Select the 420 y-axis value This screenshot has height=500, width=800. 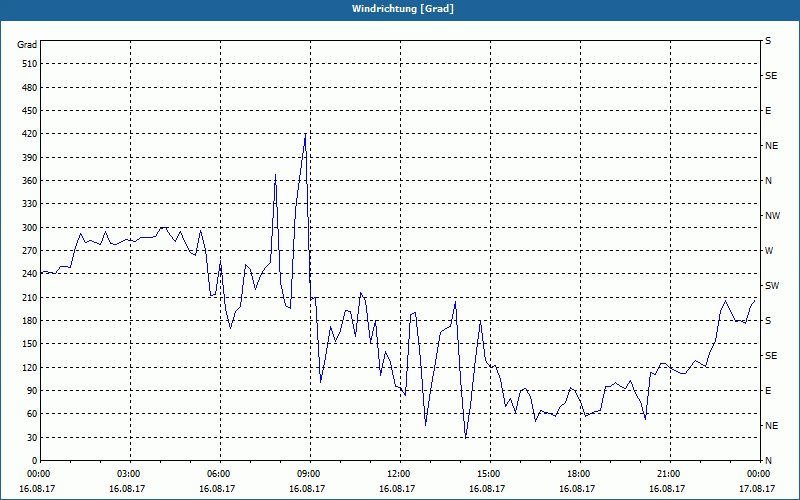click(x=30, y=134)
